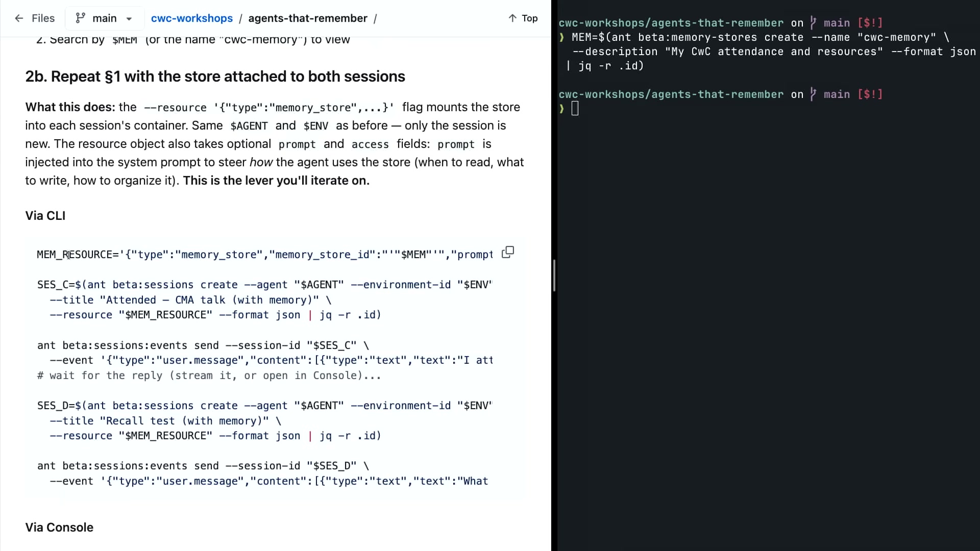
Task: Click the terminal prompt cursor
Action: coord(575,109)
